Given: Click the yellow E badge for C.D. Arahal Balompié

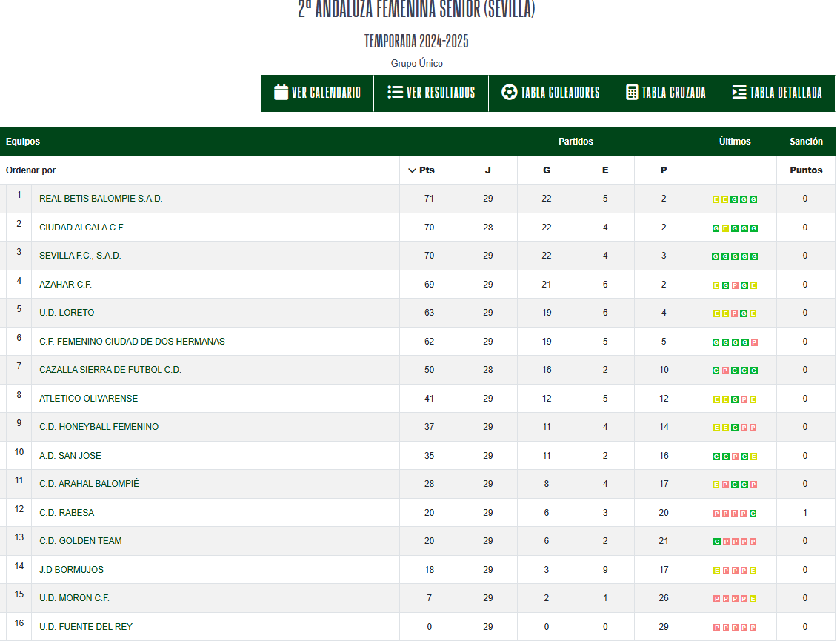Looking at the screenshot, I should click(x=716, y=485).
